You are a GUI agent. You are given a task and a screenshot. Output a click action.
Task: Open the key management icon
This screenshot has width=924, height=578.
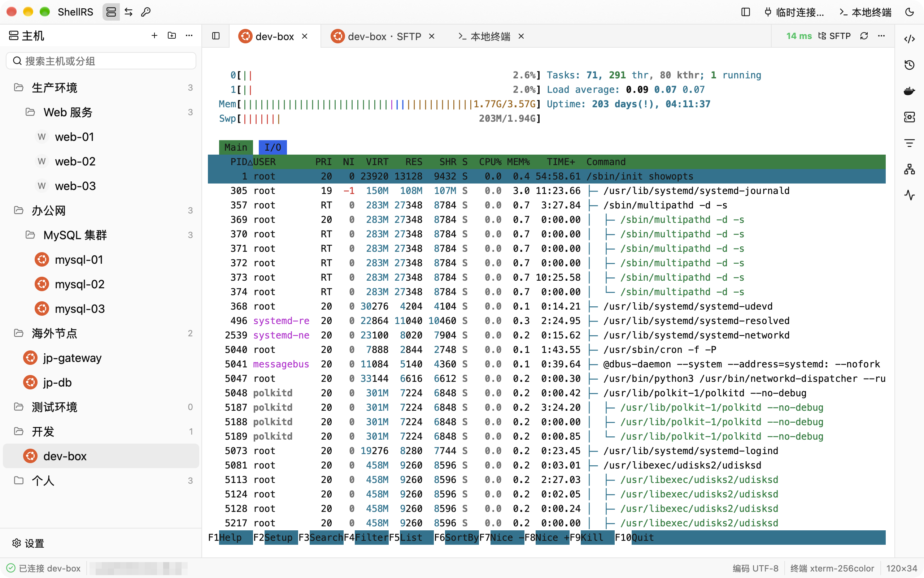coord(146,12)
